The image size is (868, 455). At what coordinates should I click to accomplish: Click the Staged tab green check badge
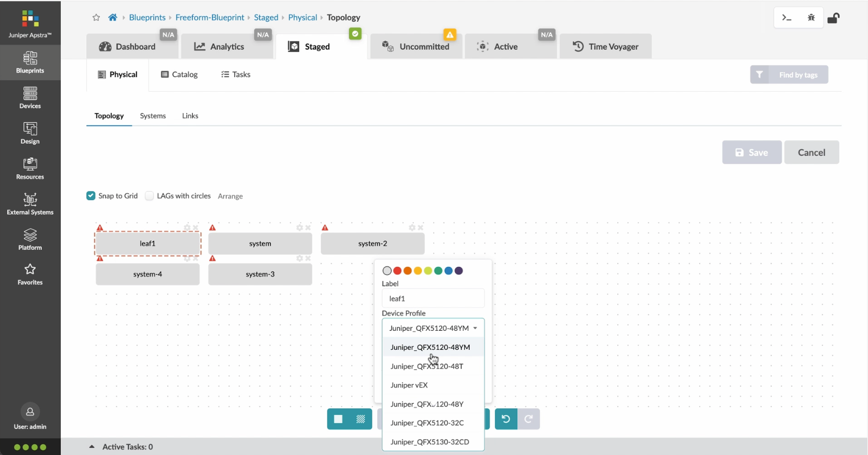click(x=355, y=34)
